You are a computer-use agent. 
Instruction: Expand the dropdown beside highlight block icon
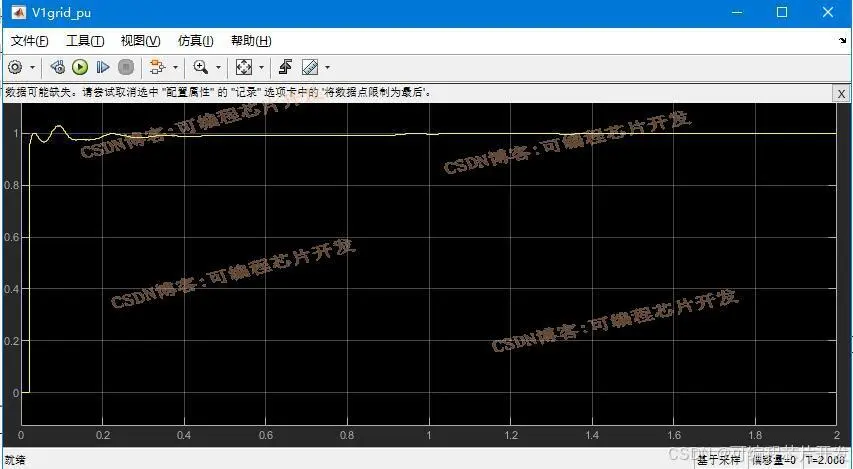pos(175,67)
